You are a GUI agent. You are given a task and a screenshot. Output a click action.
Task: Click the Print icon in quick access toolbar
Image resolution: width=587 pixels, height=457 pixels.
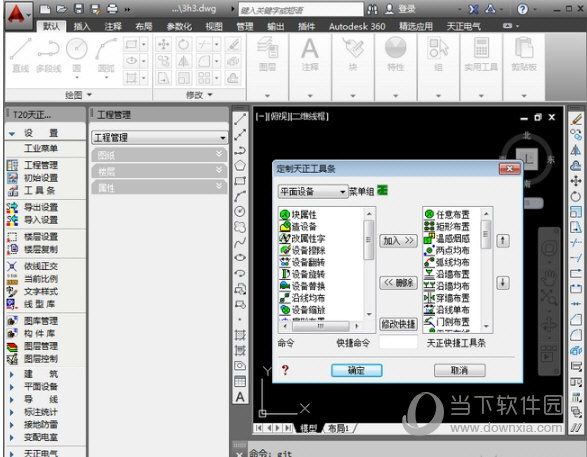tap(112, 9)
